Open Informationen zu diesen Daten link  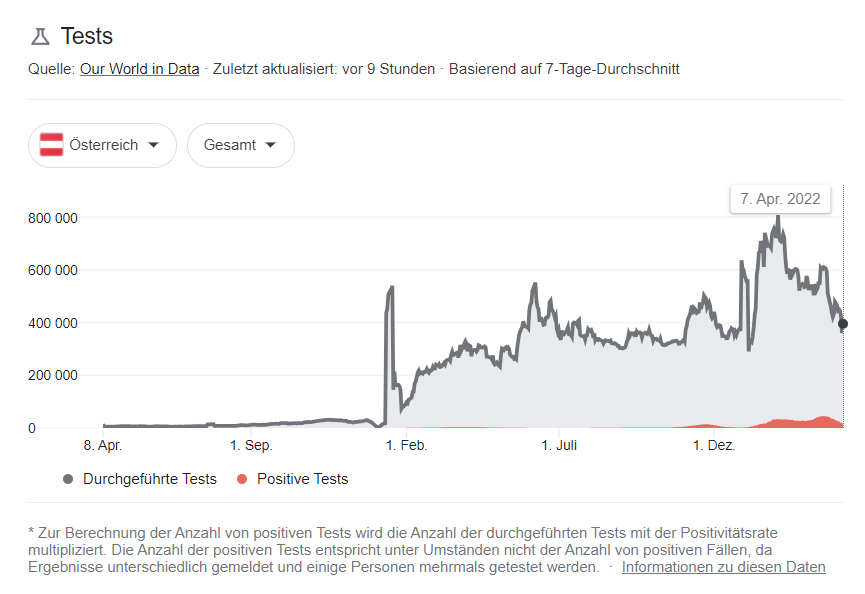[723, 567]
